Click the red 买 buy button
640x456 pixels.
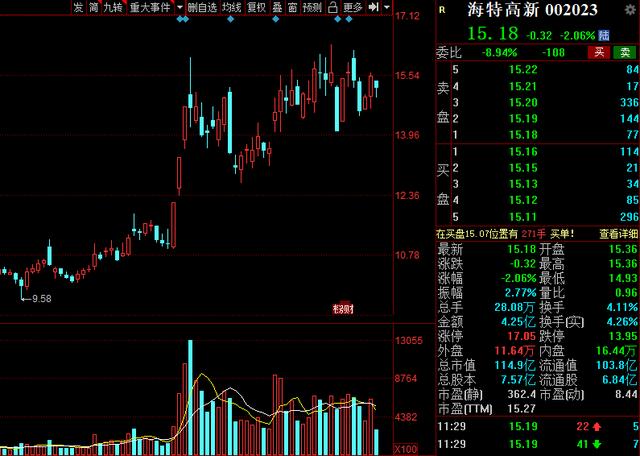click(599, 52)
